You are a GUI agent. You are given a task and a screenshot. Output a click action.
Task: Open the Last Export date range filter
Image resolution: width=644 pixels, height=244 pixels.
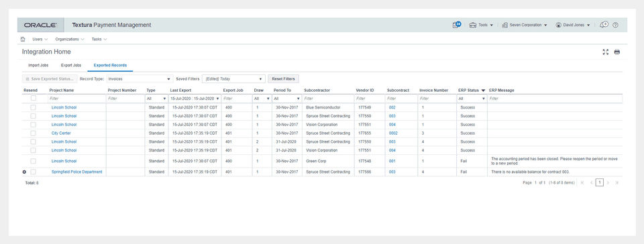click(x=195, y=99)
